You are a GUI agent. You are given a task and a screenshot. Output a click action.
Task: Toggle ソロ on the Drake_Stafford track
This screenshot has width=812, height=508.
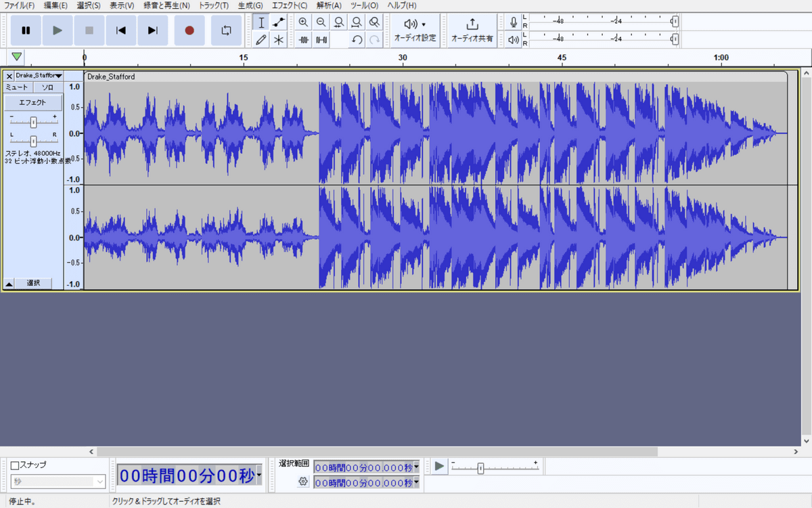tap(48, 87)
